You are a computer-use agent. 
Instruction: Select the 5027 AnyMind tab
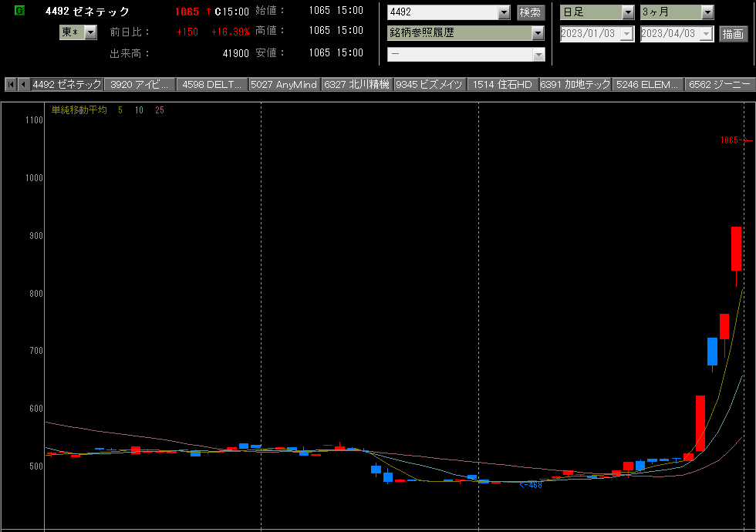pyautogui.click(x=285, y=84)
